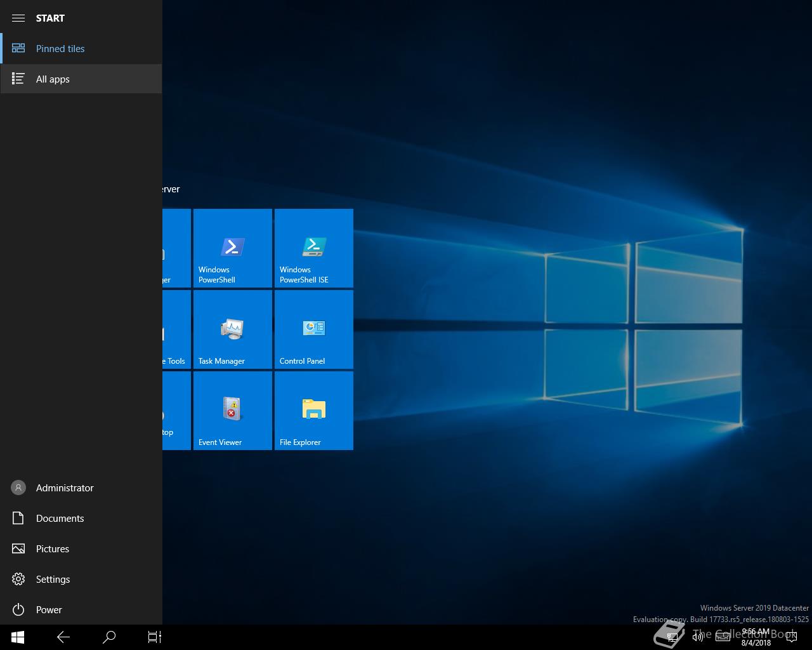Viewport: 812px width, 650px height.
Task: Switch to the All apps list
Action: [81, 79]
